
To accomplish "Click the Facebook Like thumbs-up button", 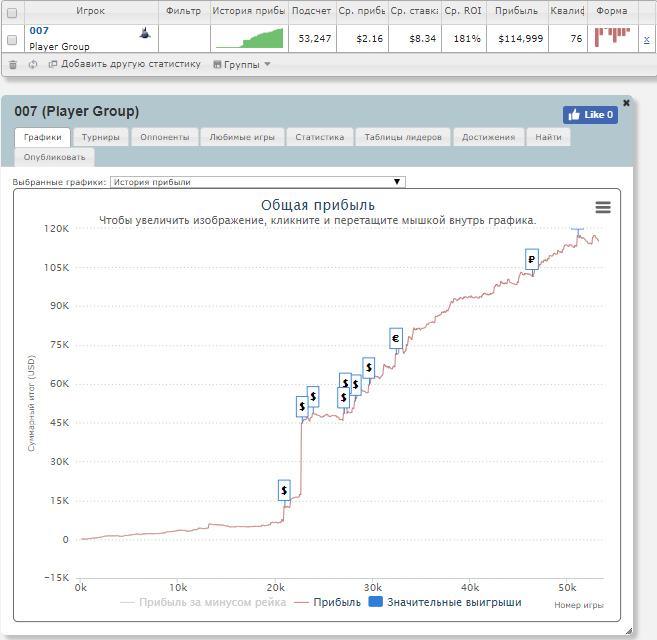I will pos(590,115).
